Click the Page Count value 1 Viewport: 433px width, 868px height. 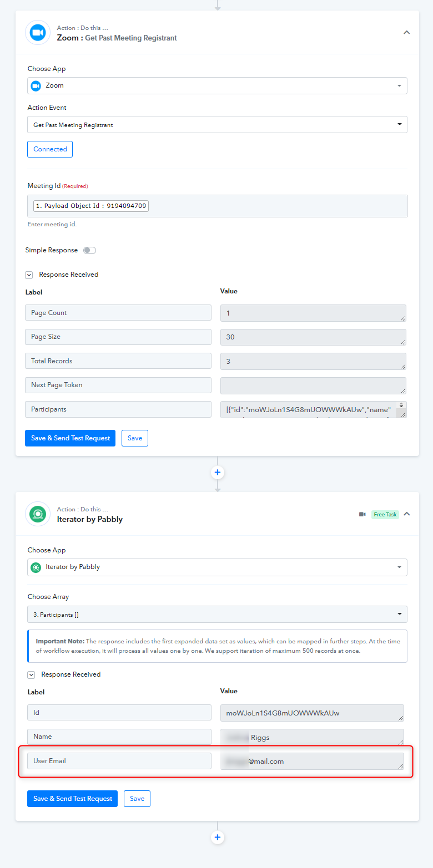point(313,313)
